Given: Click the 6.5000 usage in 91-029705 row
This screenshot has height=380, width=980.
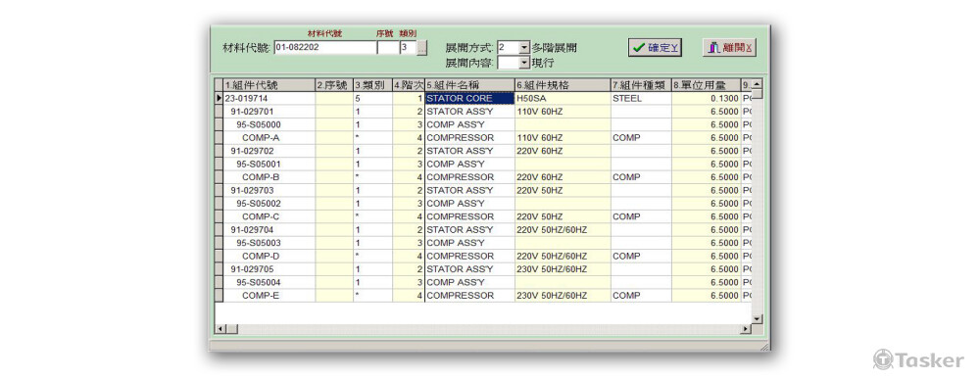Looking at the screenshot, I should (707, 268).
